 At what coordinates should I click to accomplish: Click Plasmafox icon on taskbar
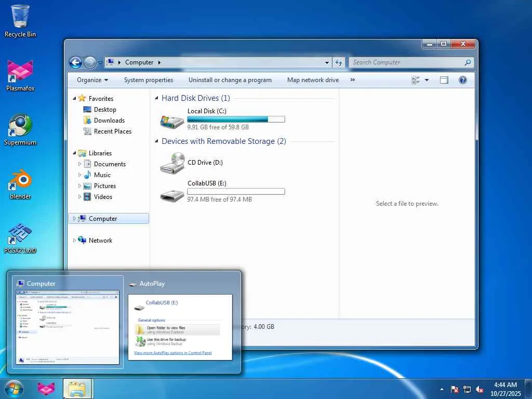pyautogui.click(x=46, y=389)
